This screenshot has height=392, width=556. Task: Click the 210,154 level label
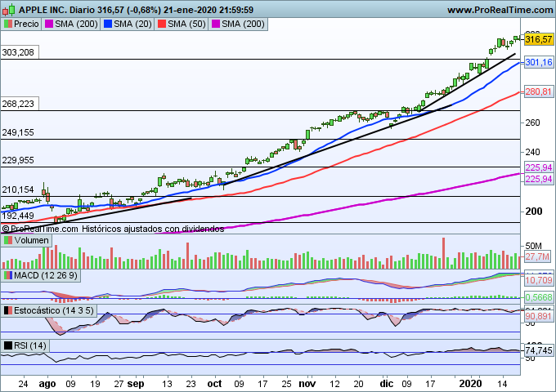coord(18,189)
